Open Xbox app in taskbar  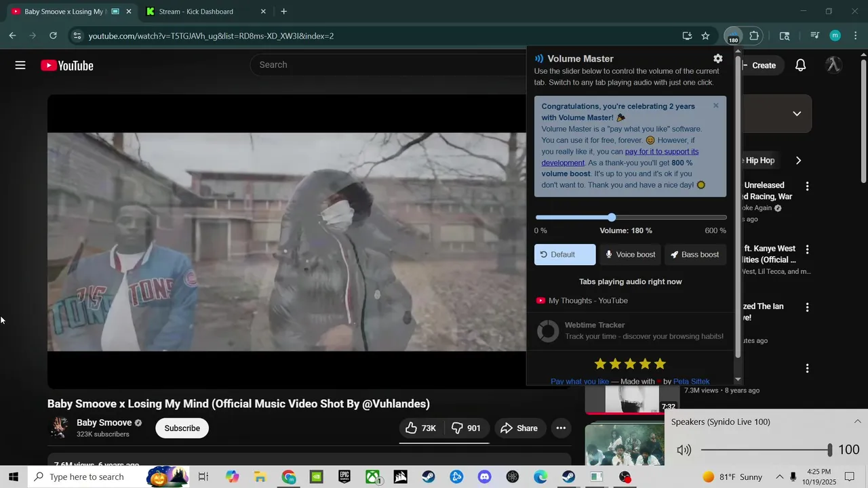click(x=373, y=476)
